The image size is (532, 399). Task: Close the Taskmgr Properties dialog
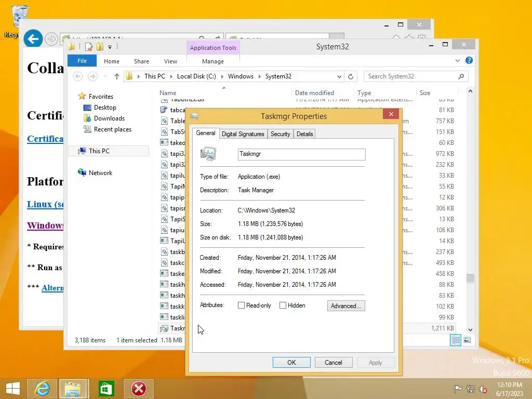pos(391,114)
